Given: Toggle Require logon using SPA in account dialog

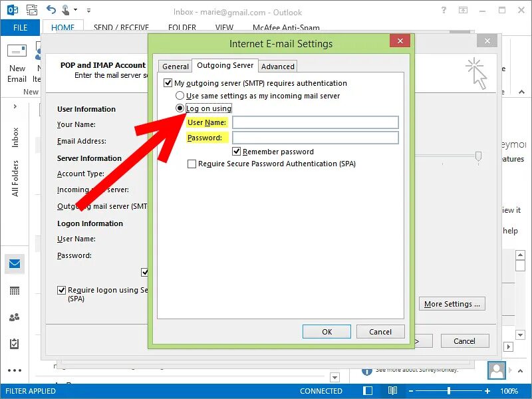Looking at the screenshot, I should (61, 290).
